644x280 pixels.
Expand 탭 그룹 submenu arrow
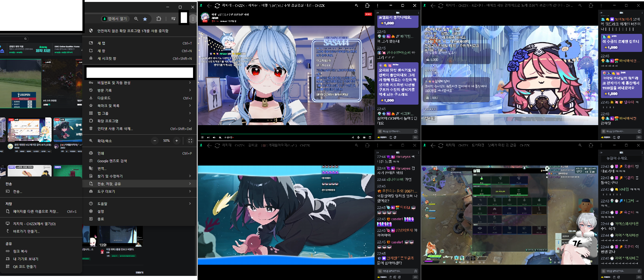[x=190, y=113]
